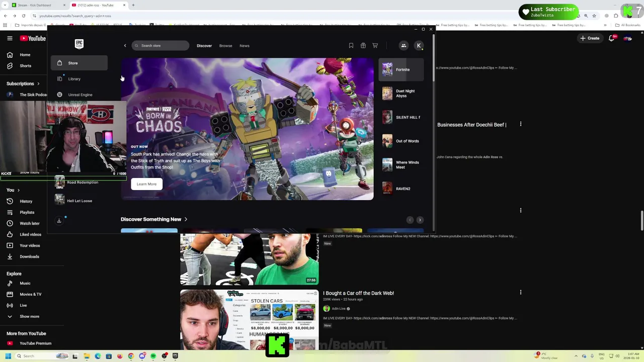The width and height of the screenshot is (644, 362).
Task: Open YouTube Shorts
Action: (x=25, y=66)
